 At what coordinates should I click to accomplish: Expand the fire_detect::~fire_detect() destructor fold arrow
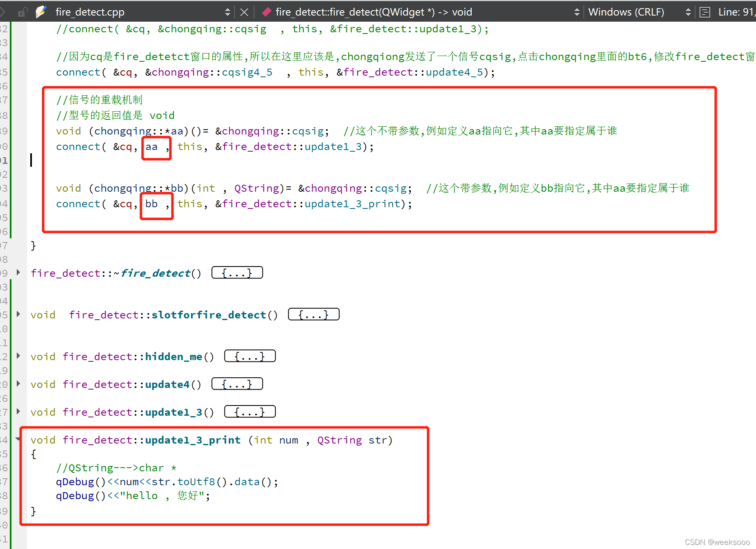18,272
